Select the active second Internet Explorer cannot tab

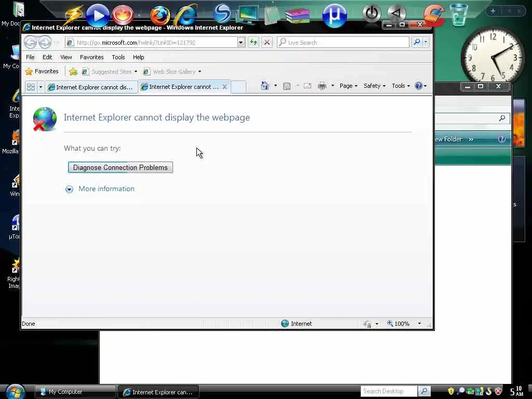click(x=180, y=87)
